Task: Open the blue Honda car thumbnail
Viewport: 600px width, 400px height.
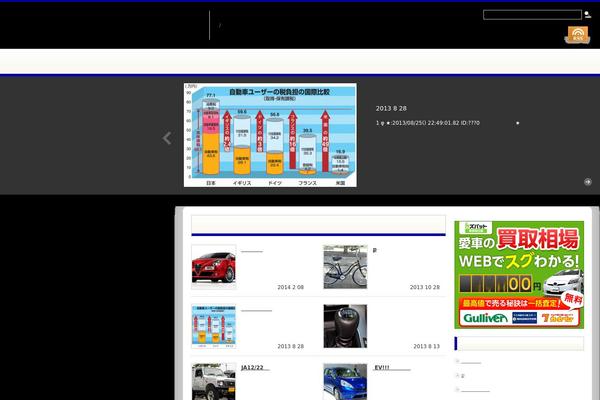Action: [x=345, y=382]
